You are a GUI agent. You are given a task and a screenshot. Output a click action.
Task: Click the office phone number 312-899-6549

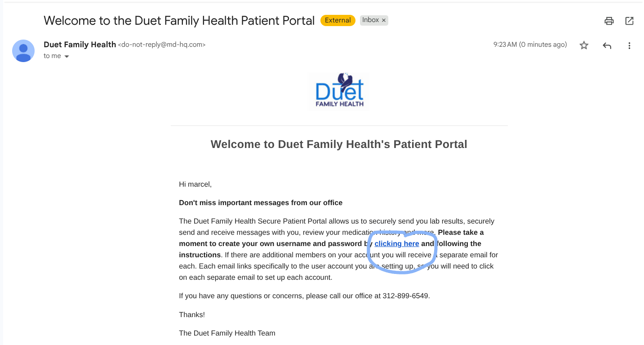pos(406,296)
